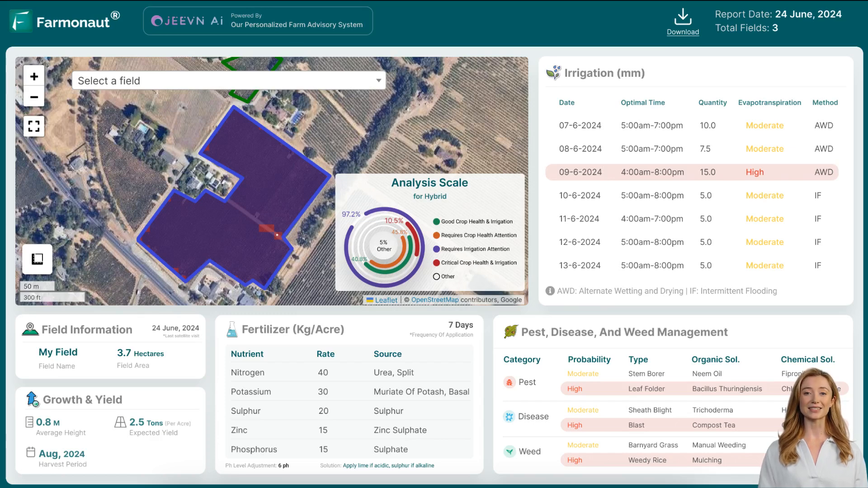Viewport: 868px width, 488px height.
Task: Toggle the zoom out map control
Action: point(34,97)
